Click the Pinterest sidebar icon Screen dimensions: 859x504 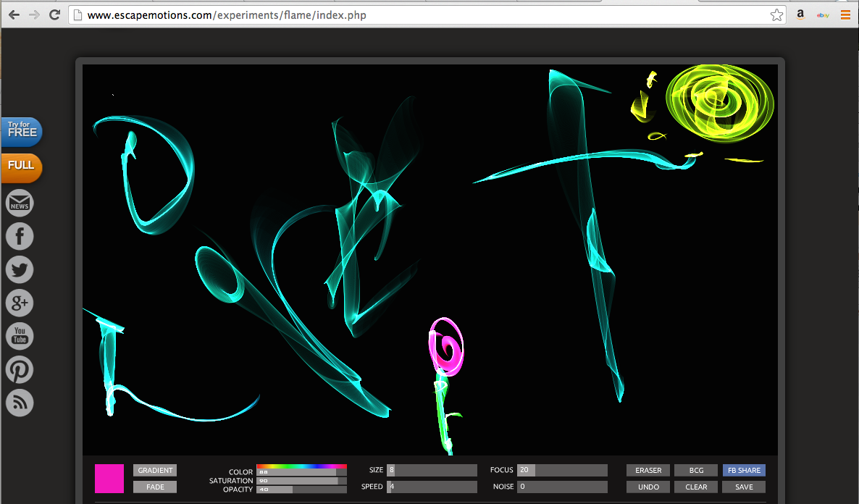20,369
